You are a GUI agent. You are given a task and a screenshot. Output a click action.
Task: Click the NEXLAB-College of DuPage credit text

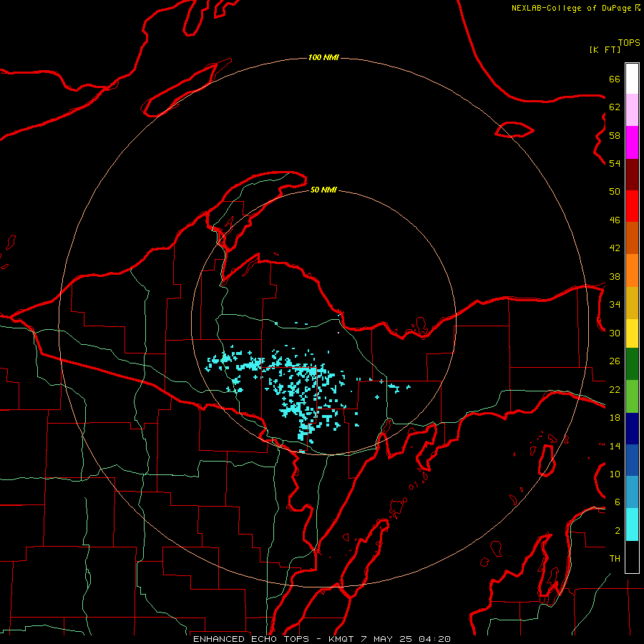(571, 8)
